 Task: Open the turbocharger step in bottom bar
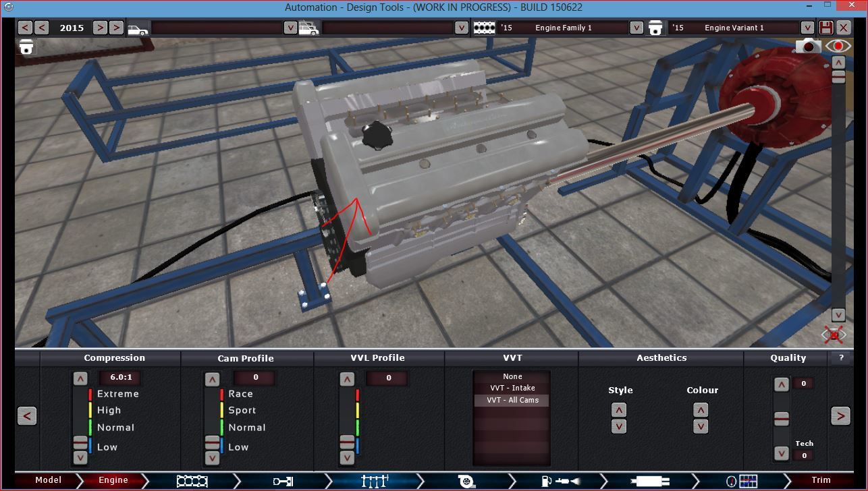466,481
